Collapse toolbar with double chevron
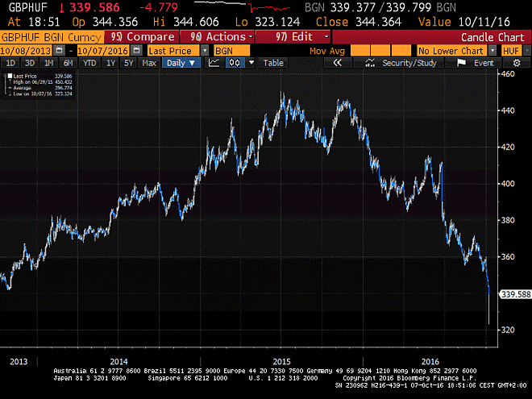The image size is (532, 399). (x=337, y=63)
